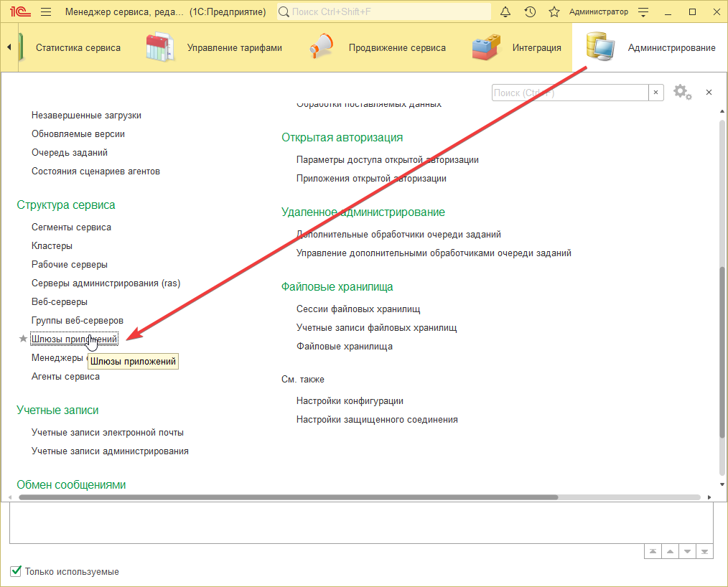Screen dimensions: 728x587
Task: Open Шлюзы приложений link
Action: (x=74, y=339)
